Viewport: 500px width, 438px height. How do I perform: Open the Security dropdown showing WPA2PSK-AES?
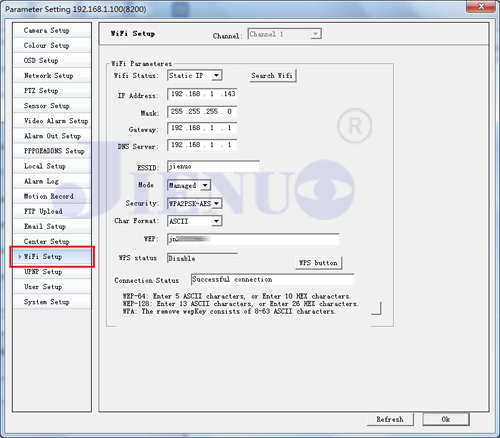coord(195,203)
